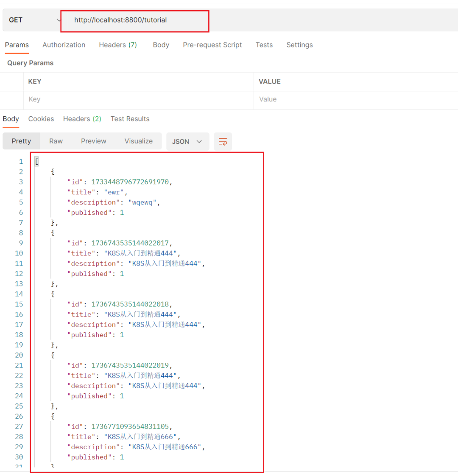Show the request Settings tab
The image size is (458, 476).
click(x=299, y=45)
